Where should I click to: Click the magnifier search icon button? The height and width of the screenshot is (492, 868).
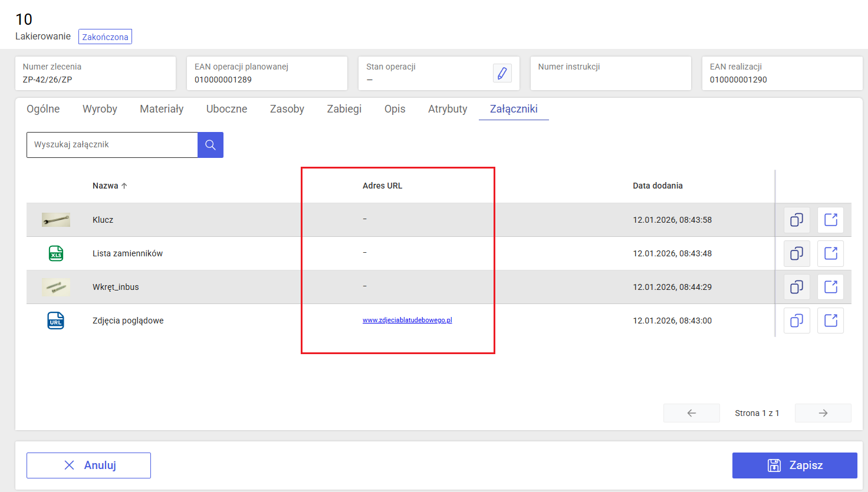point(211,145)
